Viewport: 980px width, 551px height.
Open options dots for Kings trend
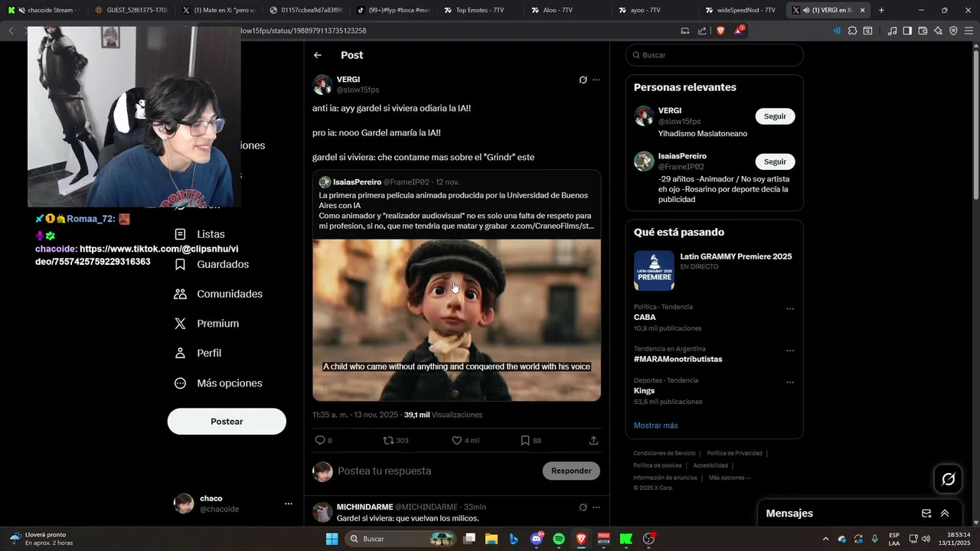coord(790,383)
